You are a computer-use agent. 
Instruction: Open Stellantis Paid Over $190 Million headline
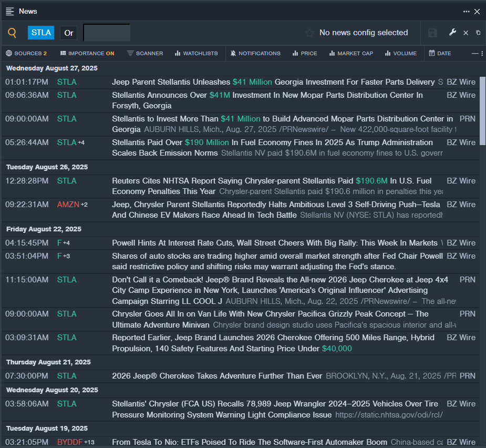(x=272, y=147)
